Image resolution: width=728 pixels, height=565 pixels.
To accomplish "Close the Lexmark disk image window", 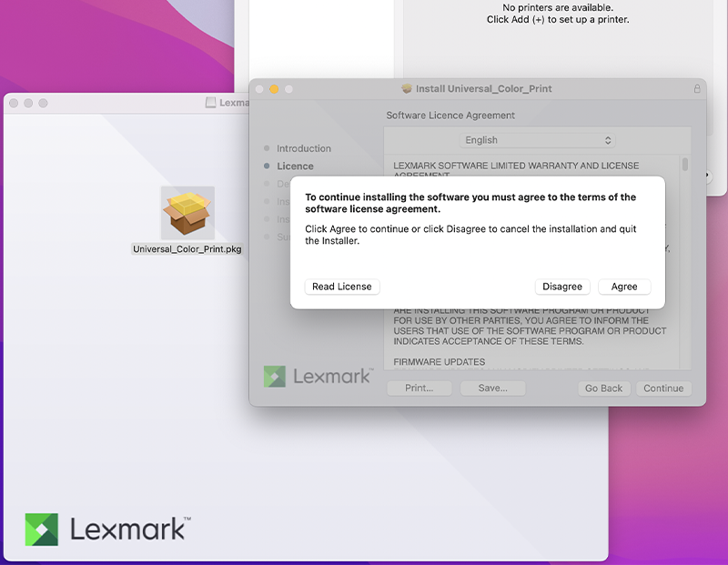I will [x=14, y=103].
